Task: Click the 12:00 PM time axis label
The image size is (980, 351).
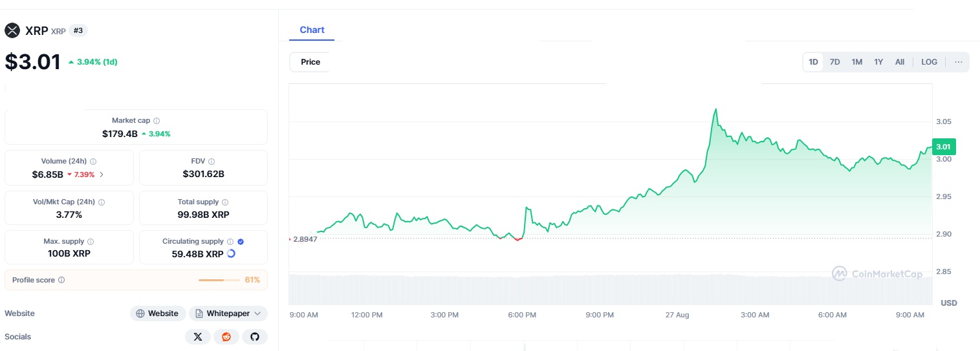Action: (x=367, y=315)
